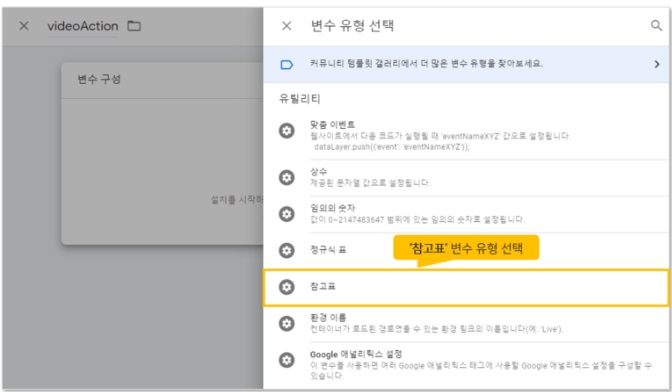Click the gear icon beside 맞춤 이벤트
The height and width of the screenshot is (392, 672).
click(x=287, y=130)
